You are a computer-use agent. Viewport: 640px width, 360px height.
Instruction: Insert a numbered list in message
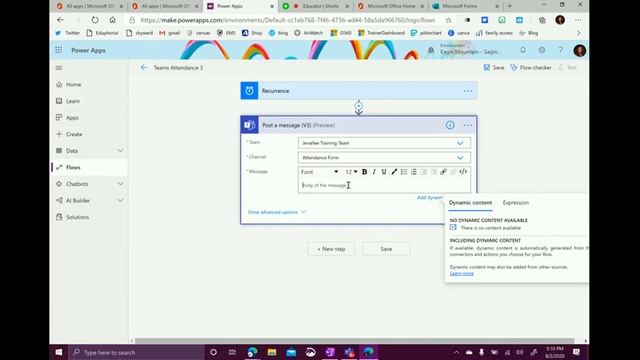[x=413, y=172]
